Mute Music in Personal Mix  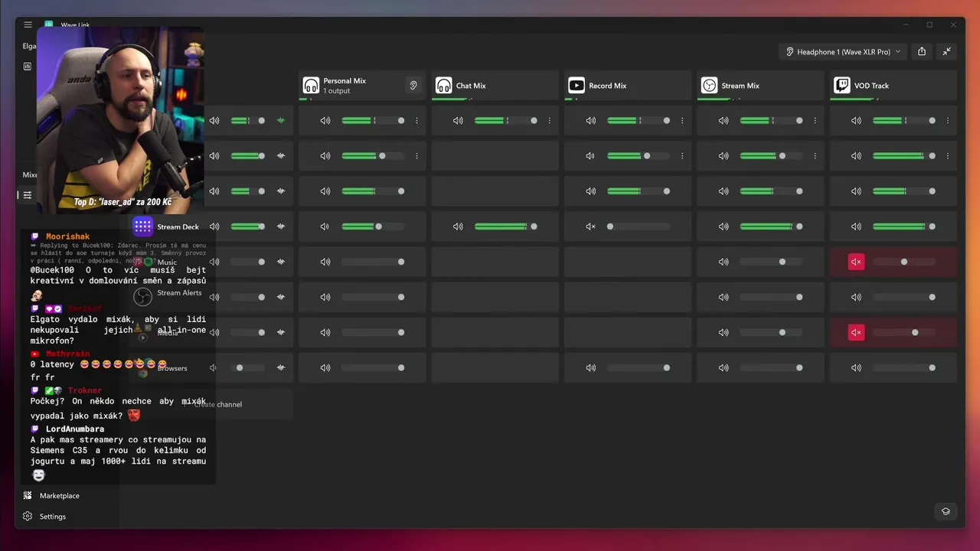point(325,262)
